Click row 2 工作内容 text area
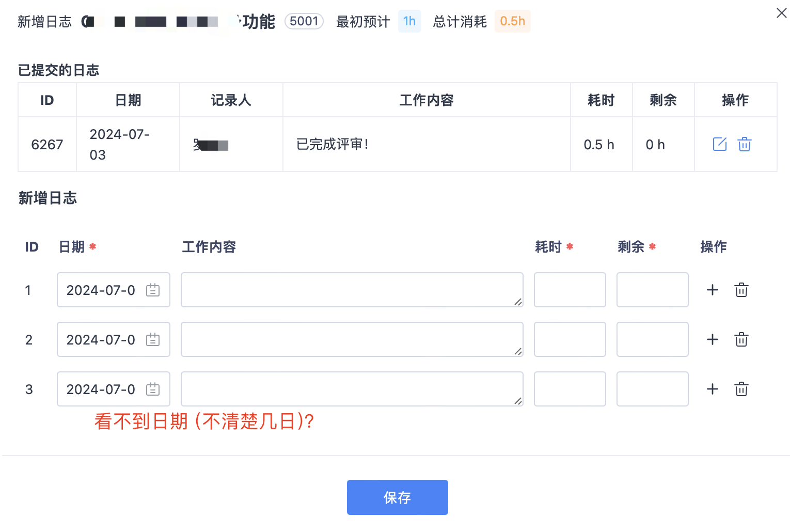 (352, 339)
